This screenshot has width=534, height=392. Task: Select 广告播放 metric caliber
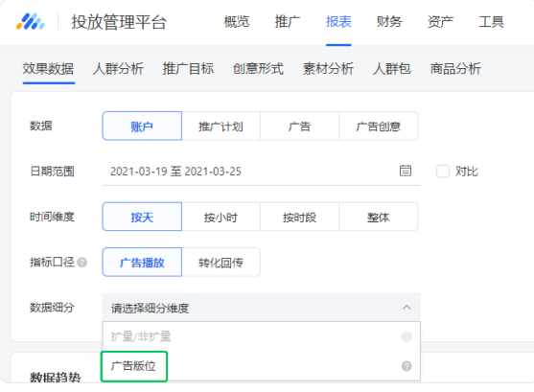coord(142,263)
